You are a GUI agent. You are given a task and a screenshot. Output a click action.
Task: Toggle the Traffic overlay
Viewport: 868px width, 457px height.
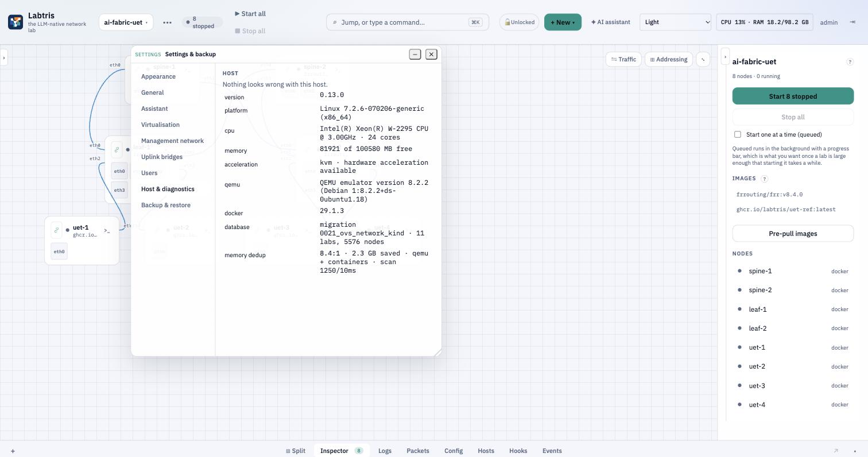click(623, 59)
